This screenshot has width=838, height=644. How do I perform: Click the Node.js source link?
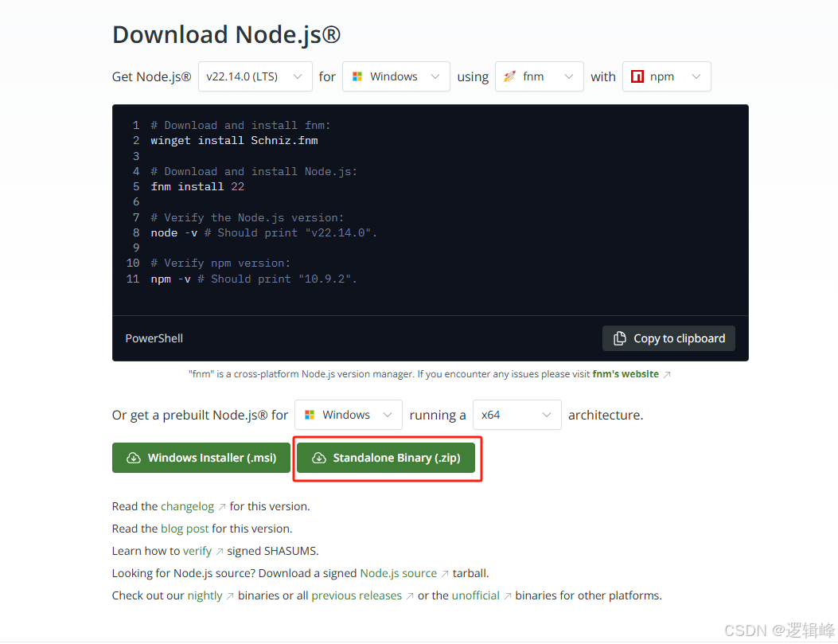[398, 572]
